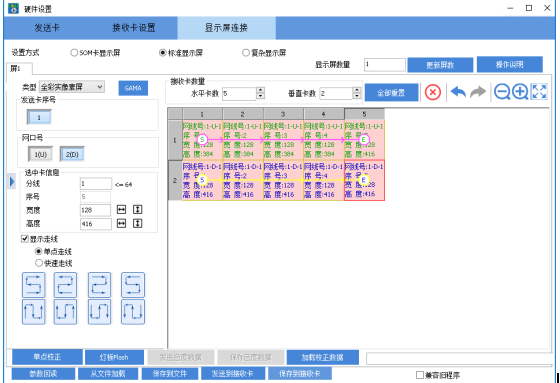Expand the left side panel arrow

click(12, 182)
